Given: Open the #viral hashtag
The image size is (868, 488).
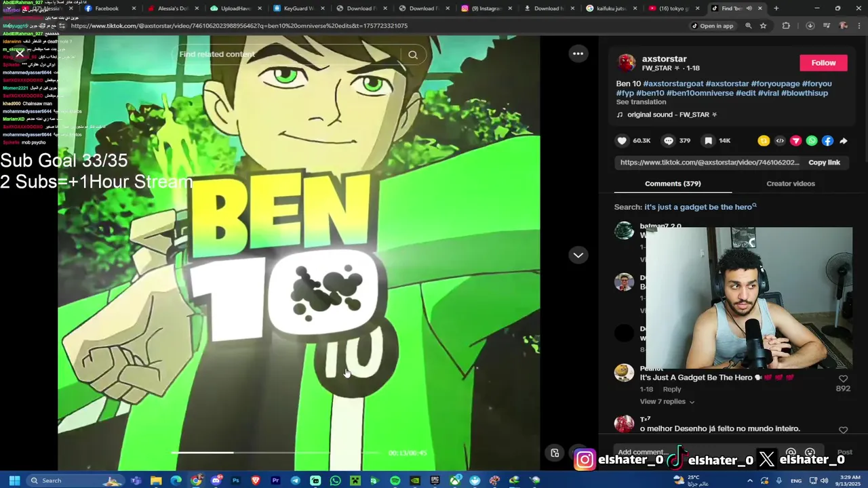Looking at the screenshot, I should [768, 94].
